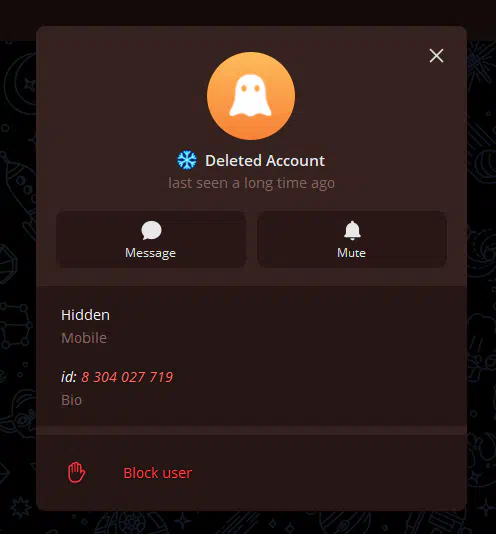
Task: Click the dark bar above the dialog
Action: point(248,13)
